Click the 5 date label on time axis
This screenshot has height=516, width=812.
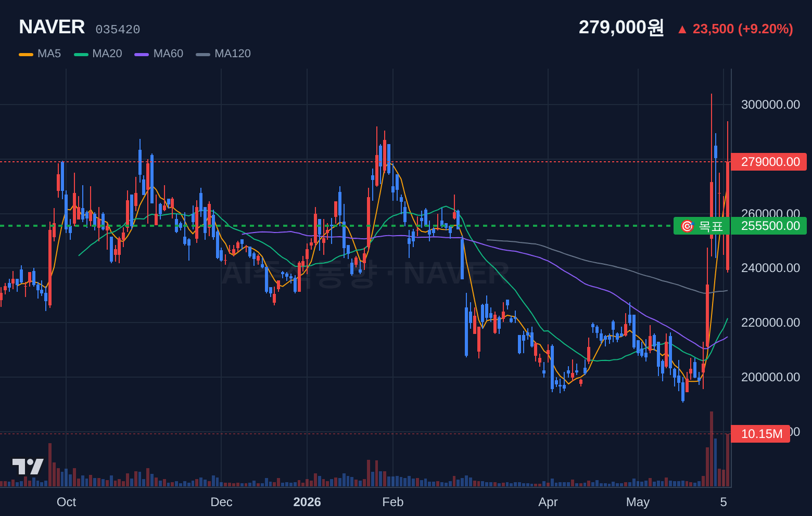pyautogui.click(x=724, y=502)
